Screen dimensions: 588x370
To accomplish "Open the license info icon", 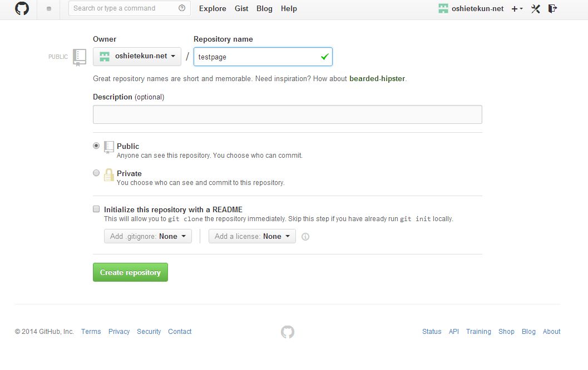I will 305,237.
